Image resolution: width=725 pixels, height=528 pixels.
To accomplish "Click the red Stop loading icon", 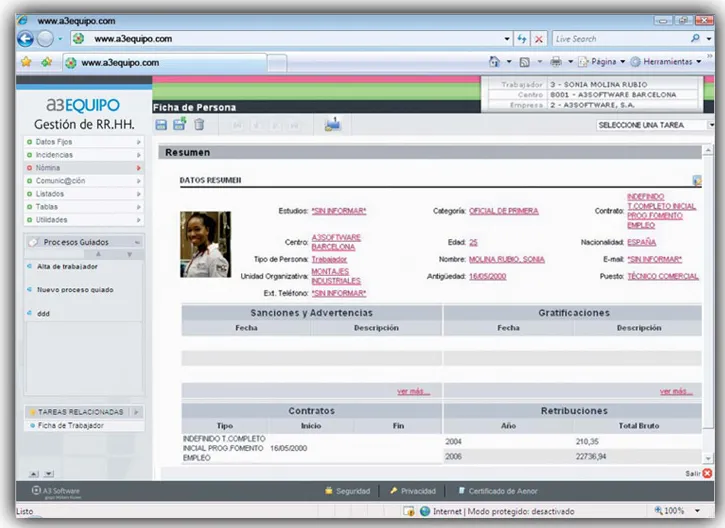I will click(539, 39).
